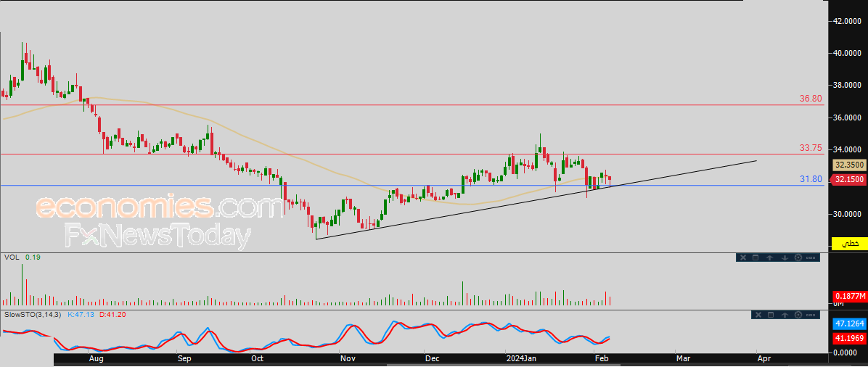868x367 pixels.
Task: Click the red 41.1969 stochastic D tag
Action: click(x=849, y=337)
